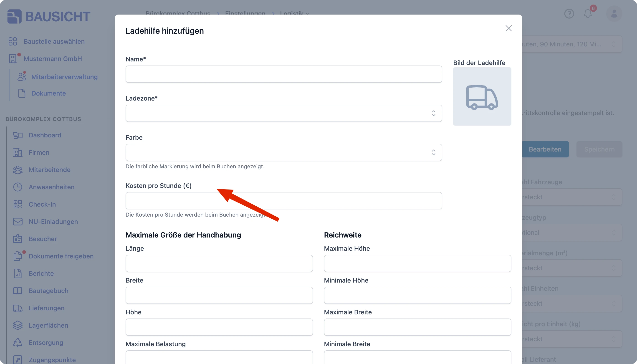
Task: Open dropdown below Anzahl Einheiten label
Action: coord(572,303)
